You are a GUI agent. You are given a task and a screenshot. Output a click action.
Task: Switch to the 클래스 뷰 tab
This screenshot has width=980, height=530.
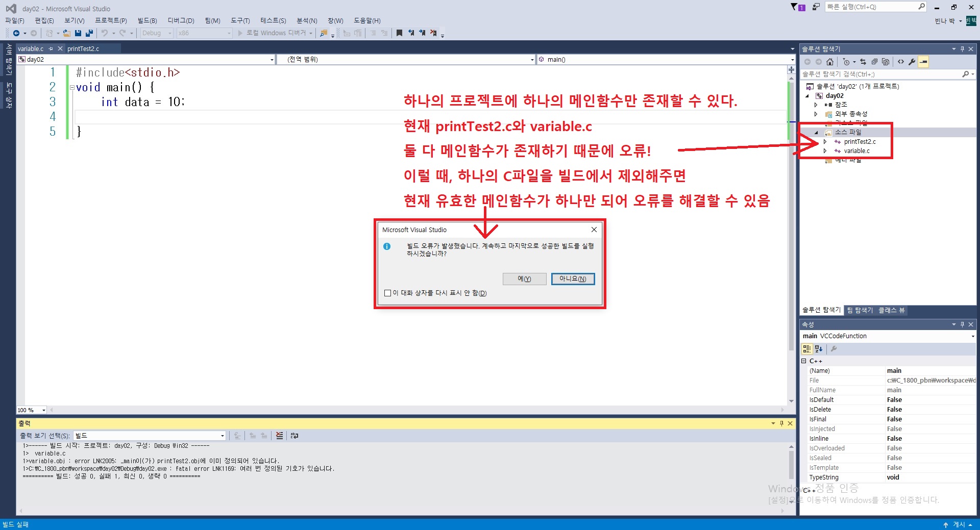[891, 310]
